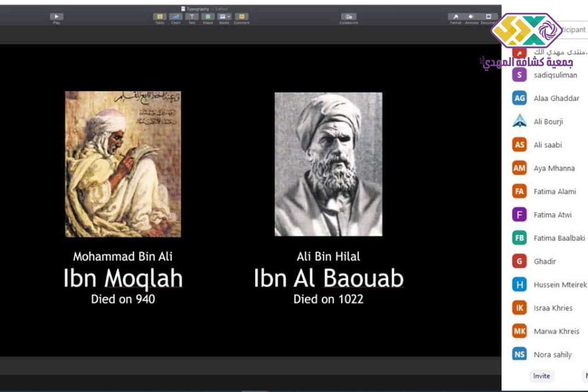The height and width of the screenshot is (392, 588).
Task: Click the Ibn Moqlah portrait image
Action: [x=123, y=164]
